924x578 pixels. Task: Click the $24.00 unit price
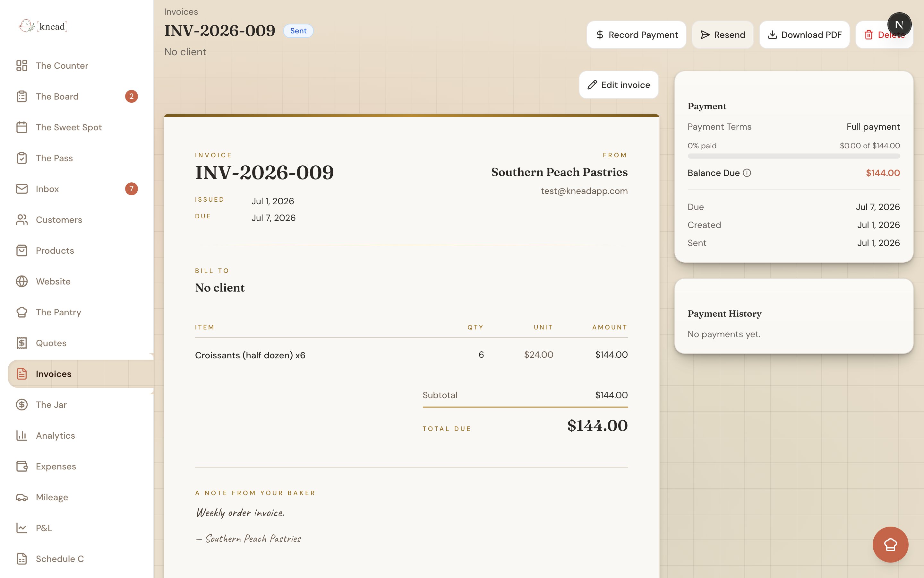coord(538,355)
